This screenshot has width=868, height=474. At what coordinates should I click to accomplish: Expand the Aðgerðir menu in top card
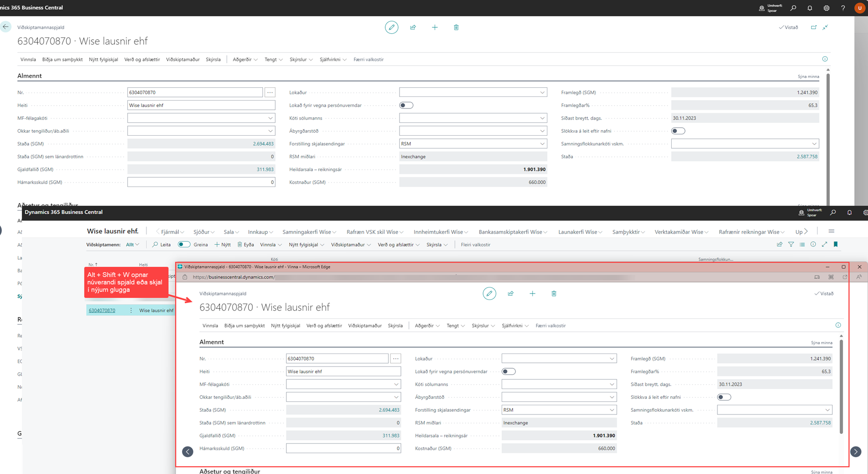245,60
